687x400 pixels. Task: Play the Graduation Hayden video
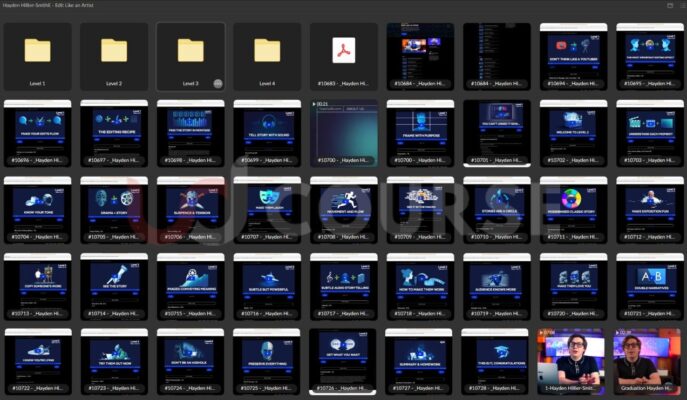click(x=648, y=358)
